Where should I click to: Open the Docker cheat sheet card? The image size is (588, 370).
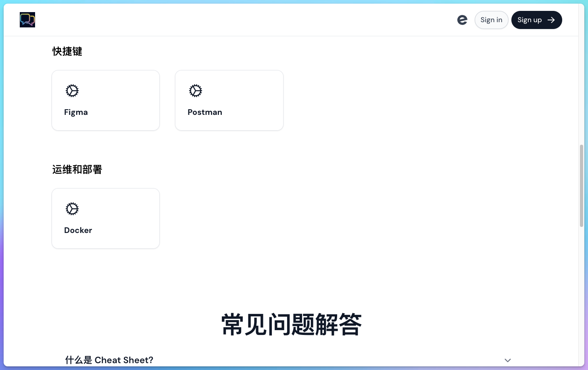click(106, 218)
